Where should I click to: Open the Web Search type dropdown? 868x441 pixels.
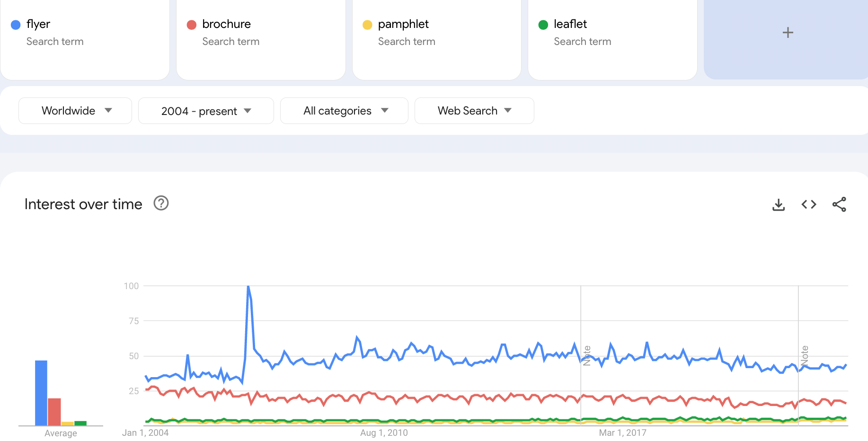474,111
